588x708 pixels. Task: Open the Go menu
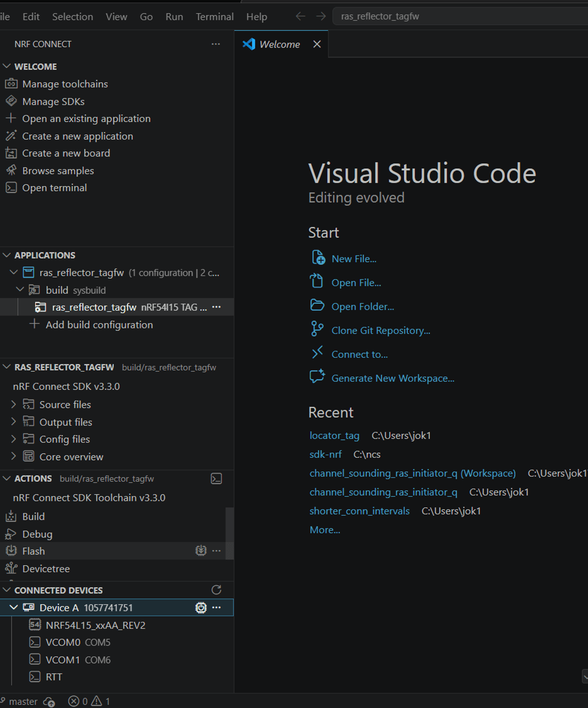146,17
